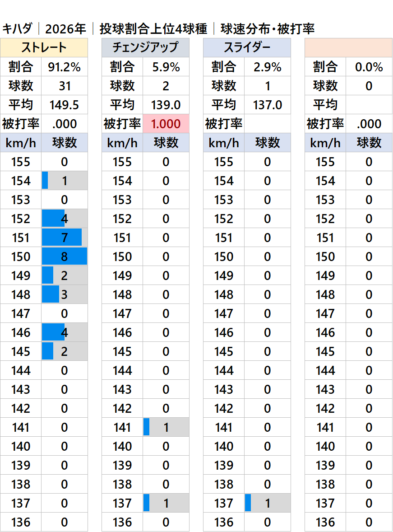This screenshot has height=532, width=393.
Task: Click the data bar showing 8 pitches
Action: pyautogui.click(x=64, y=257)
